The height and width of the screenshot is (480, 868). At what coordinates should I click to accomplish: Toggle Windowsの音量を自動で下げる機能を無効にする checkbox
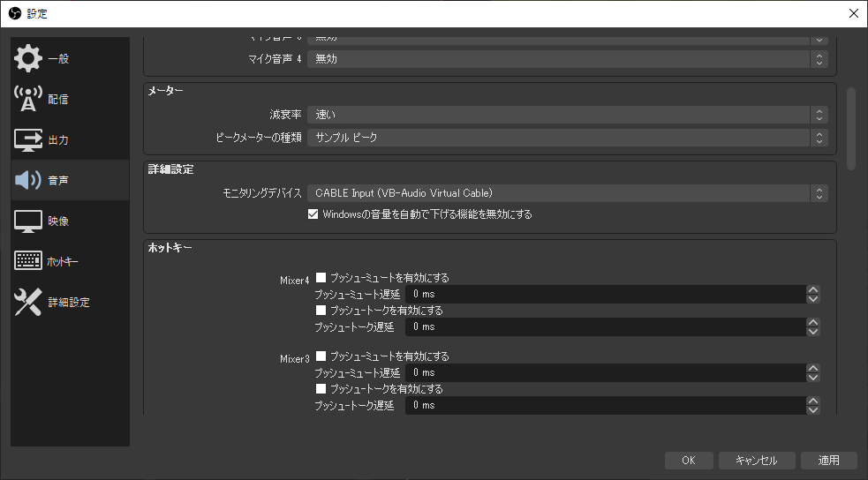coord(313,214)
